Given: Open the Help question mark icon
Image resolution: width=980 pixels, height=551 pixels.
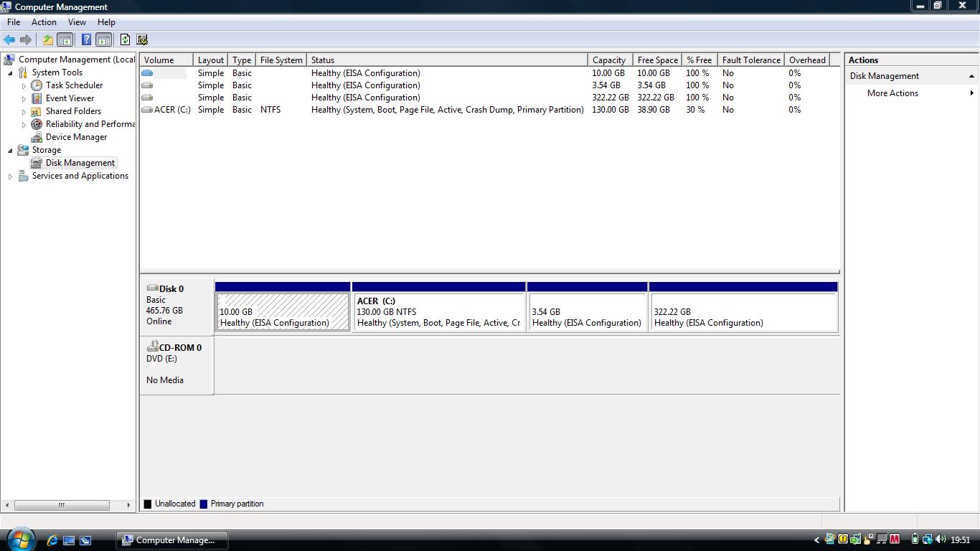Looking at the screenshot, I should (x=86, y=40).
